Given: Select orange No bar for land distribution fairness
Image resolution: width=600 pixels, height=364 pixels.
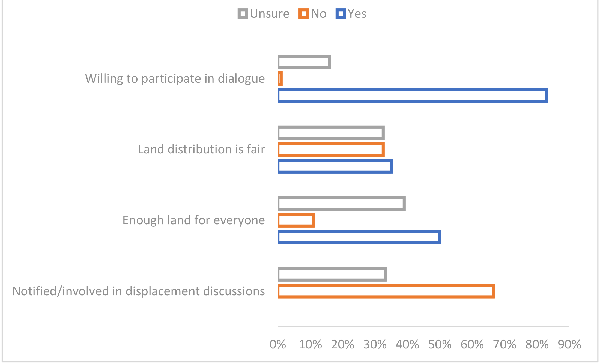Looking at the screenshot, I should point(331,150).
